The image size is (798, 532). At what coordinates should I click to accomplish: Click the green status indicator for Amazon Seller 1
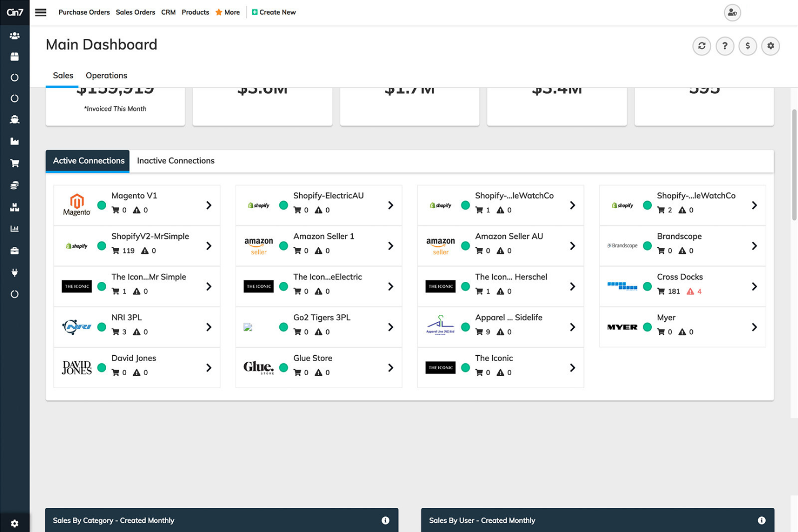tap(284, 245)
